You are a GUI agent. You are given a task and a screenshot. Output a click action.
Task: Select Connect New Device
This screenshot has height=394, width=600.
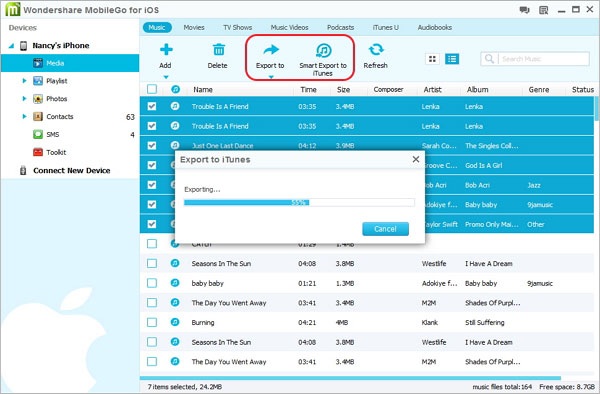[72, 171]
